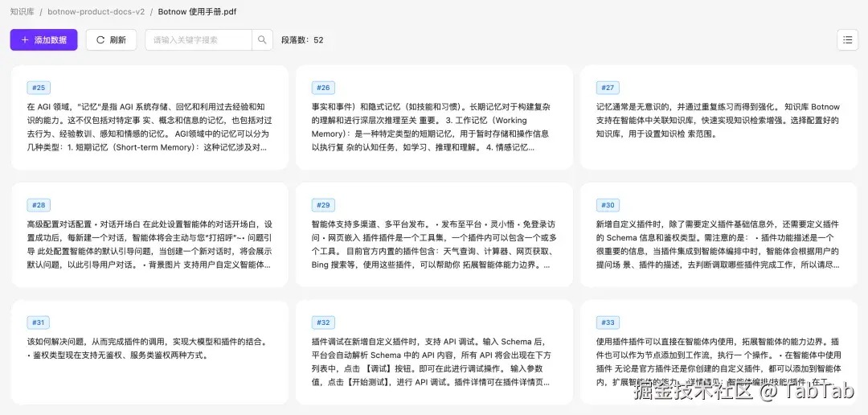This screenshot has width=868, height=415.
Task: Open segment tag #32
Action: point(323,323)
